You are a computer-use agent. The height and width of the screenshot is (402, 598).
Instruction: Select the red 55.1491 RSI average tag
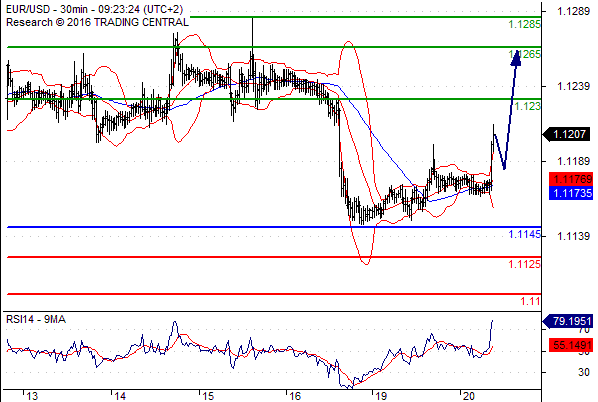coord(571,345)
